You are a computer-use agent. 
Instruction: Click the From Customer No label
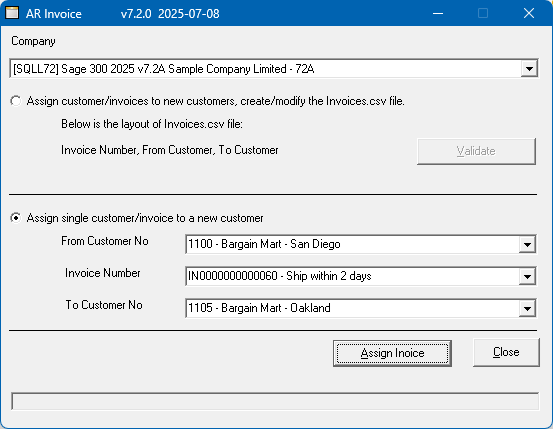point(105,241)
